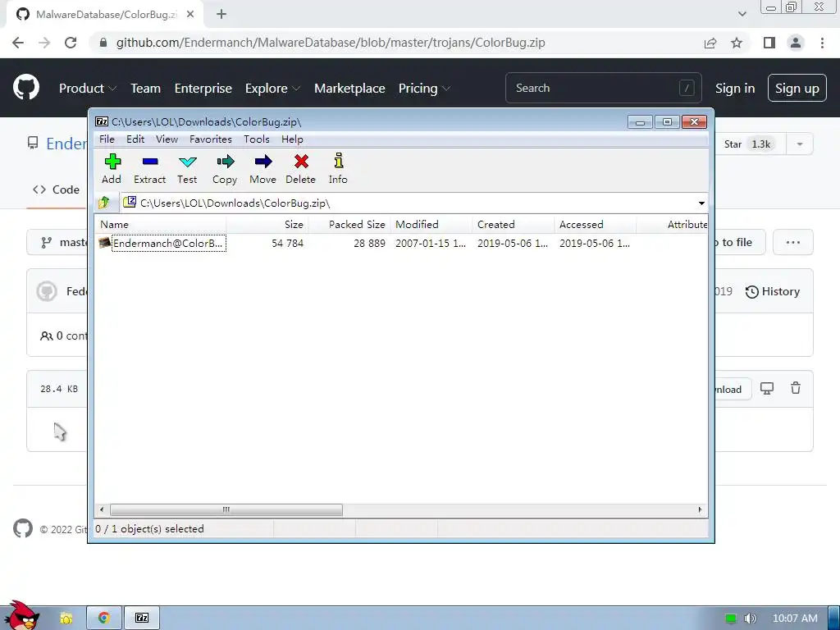Click the GitHub Search field

603,88
